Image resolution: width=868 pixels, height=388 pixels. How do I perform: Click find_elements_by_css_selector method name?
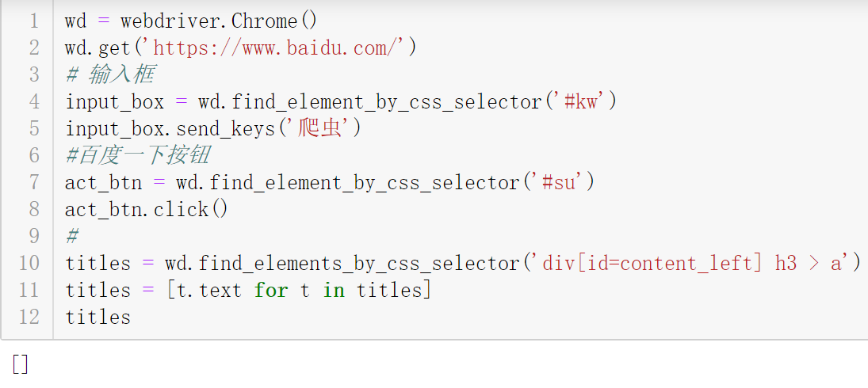point(358,264)
